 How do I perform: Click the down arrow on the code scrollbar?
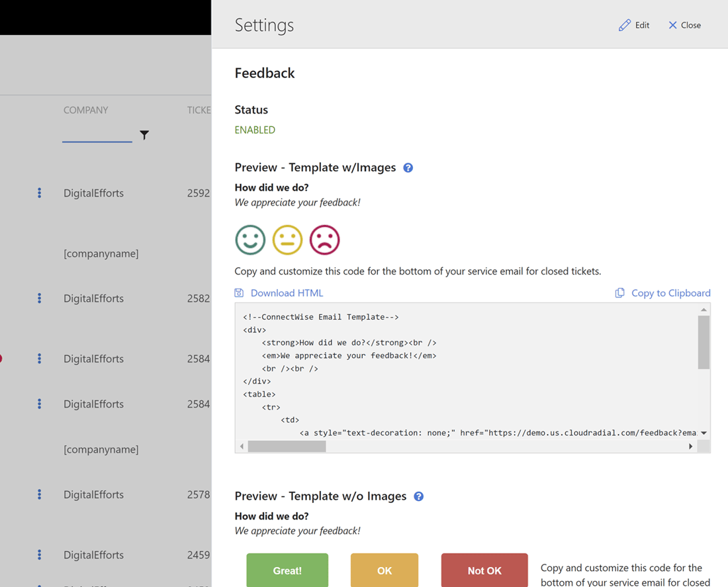[704, 433]
